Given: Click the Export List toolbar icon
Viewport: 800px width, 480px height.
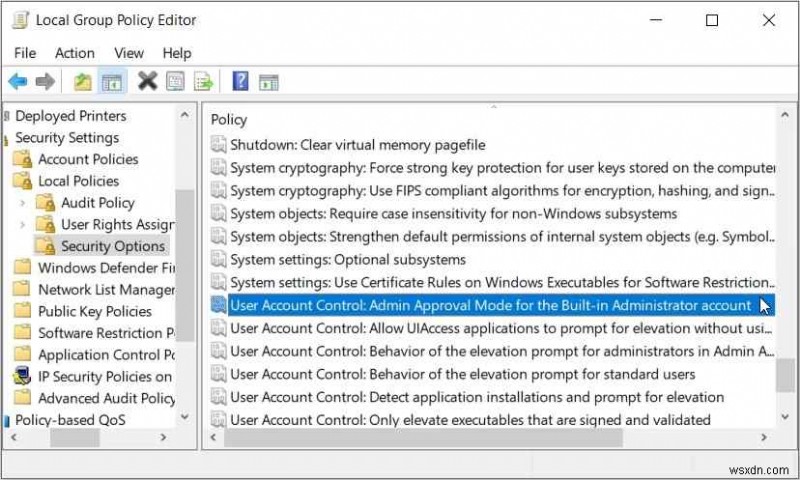Looking at the screenshot, I should coord(203,81).
